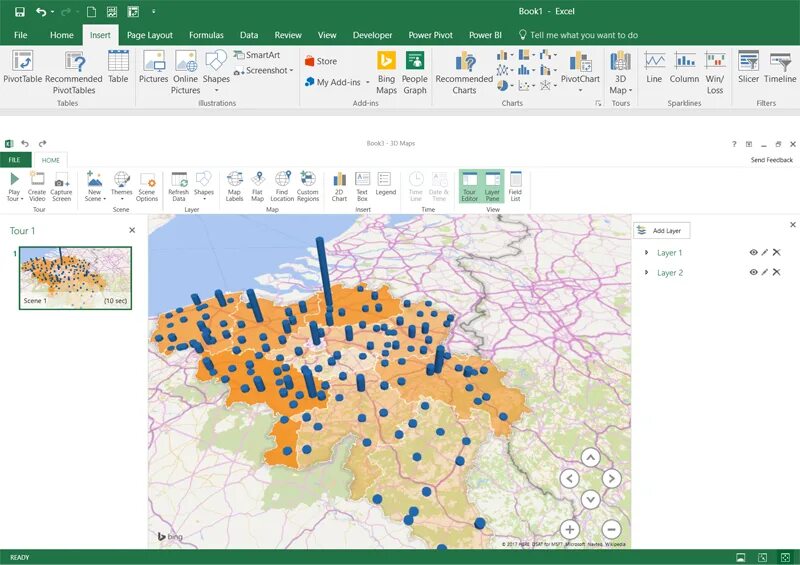Toggle Flat Map view
Image resolution: width=800 pixels, height=565 pixels.
point(258,187)
